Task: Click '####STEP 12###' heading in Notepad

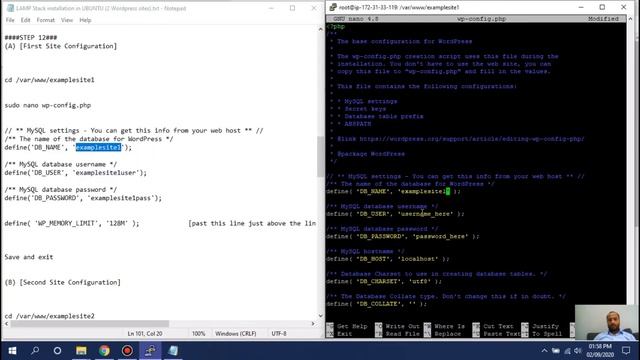Action: 31,38
